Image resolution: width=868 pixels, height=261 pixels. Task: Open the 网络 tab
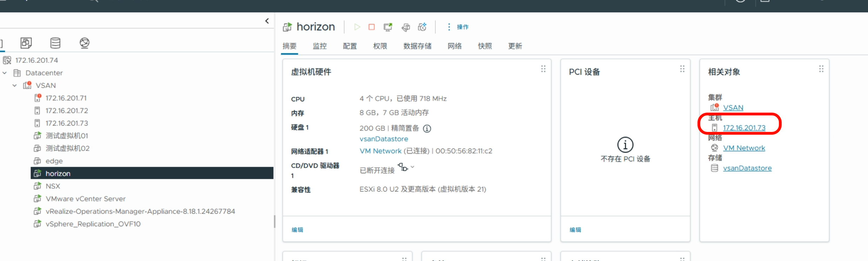click(454, 46)
